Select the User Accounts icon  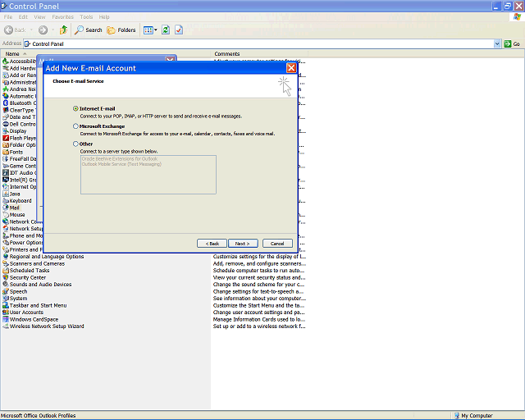tap(6, 313)
